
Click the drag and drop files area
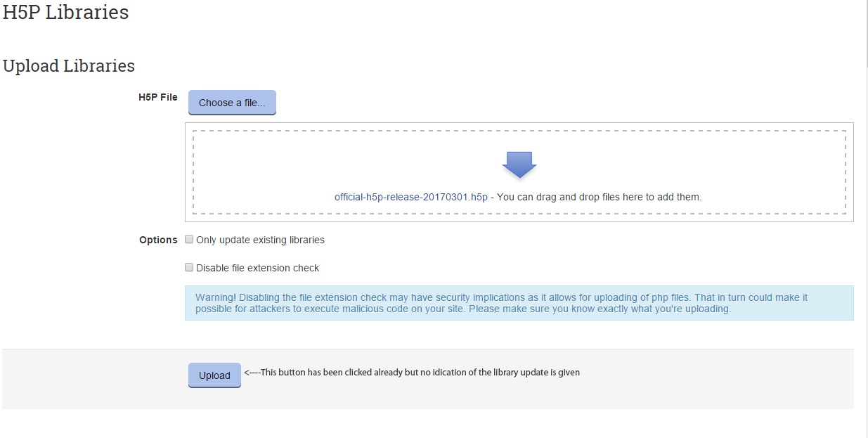click(519, 172)
